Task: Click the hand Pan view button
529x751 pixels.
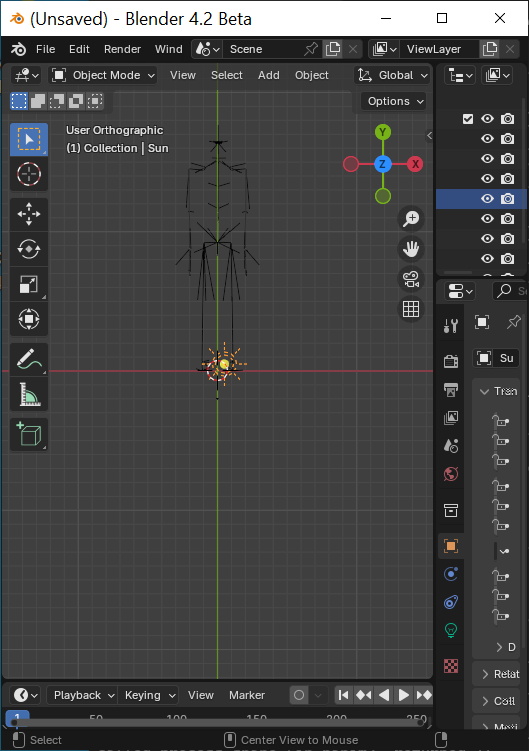Action: point(411,249)
